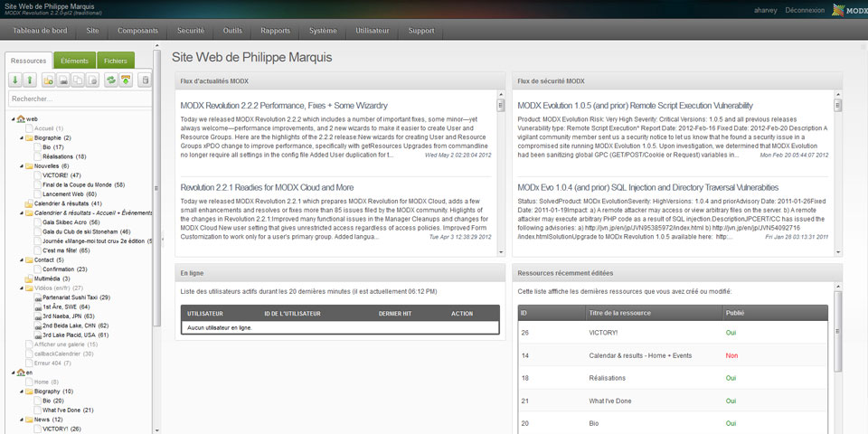Click the security feed panel scroll-down arrow
Image resolution: width=868 pixels, height=434 pixels.
(838, 252)
